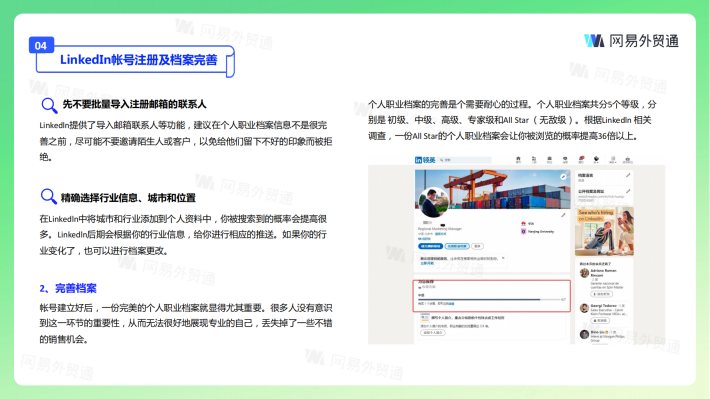Edit profile intro with pencil icon
The image size is (710, 399).
563,215
